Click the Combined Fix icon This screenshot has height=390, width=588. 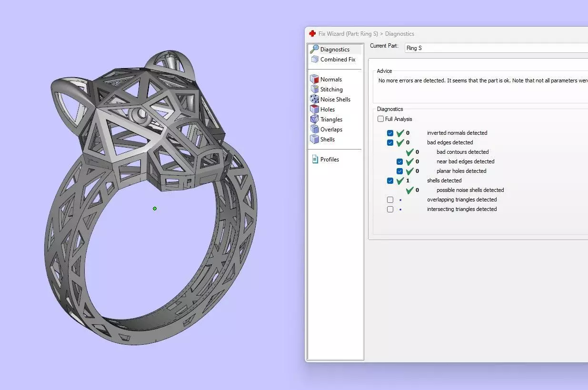point(314,60)
